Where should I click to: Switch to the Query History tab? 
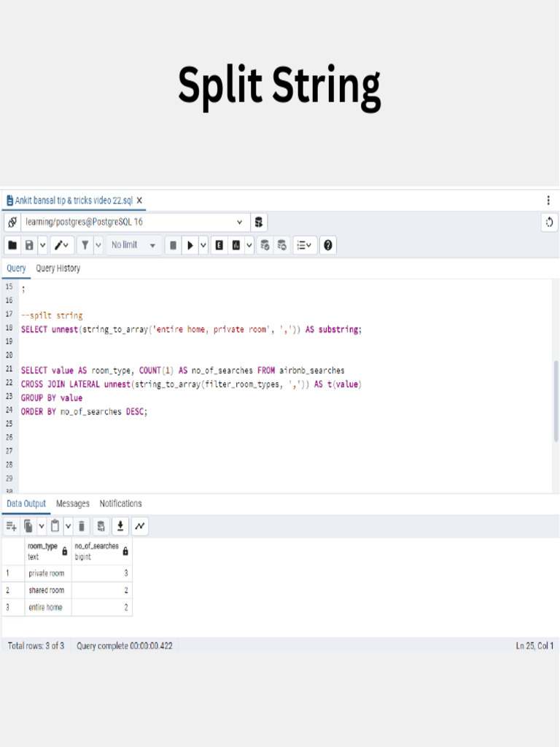click(58, 268)
